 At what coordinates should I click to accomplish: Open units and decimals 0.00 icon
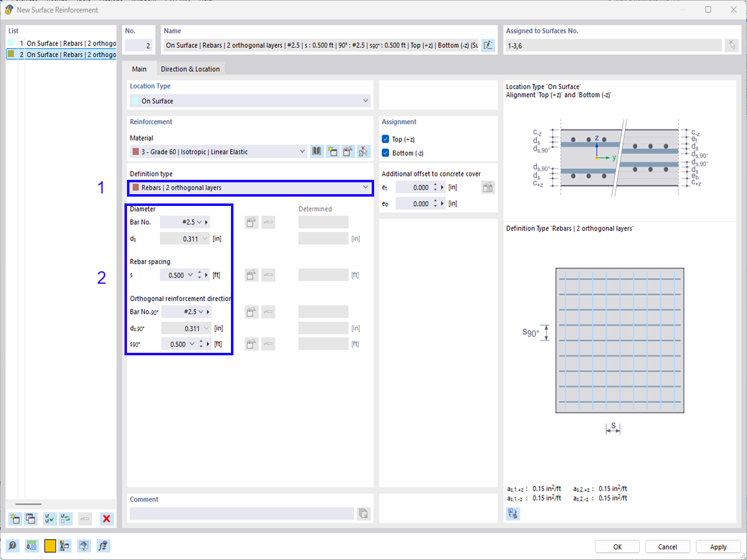click(x=31, y=546)
